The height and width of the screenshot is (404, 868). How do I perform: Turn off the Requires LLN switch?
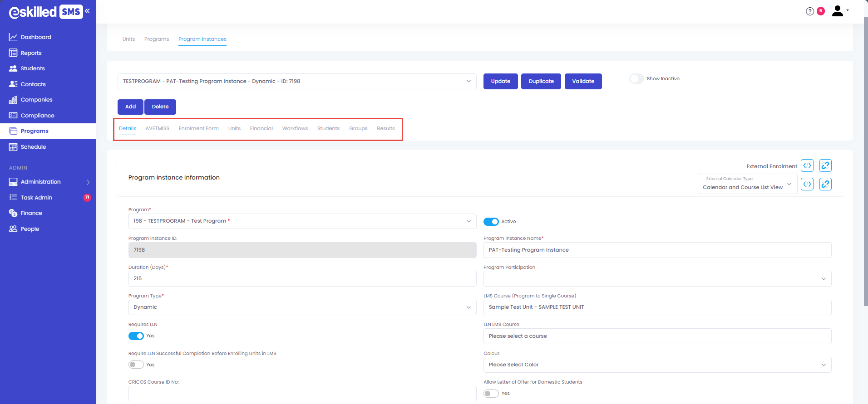[136, 336]
